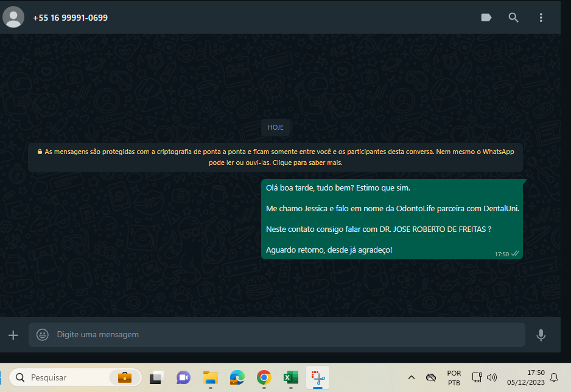
Task: Open the clock and date 05/12/2023
Action: (526, 377)
